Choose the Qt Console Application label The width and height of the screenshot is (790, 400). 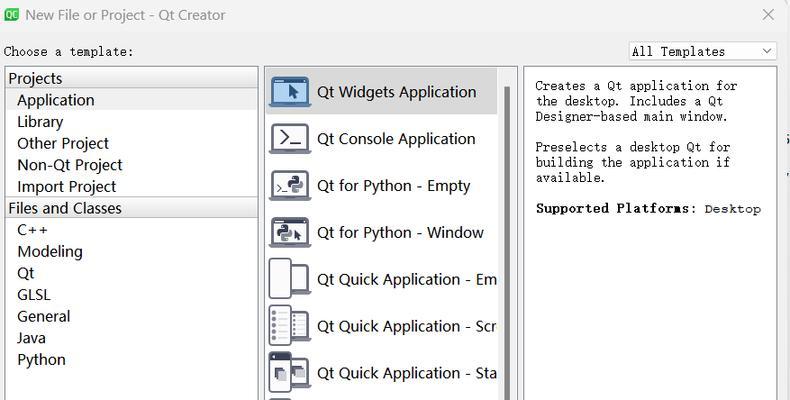[x=396, y=139]
